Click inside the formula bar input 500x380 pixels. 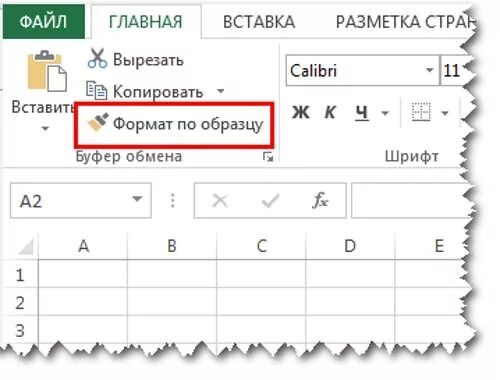[x=412, y=200]
